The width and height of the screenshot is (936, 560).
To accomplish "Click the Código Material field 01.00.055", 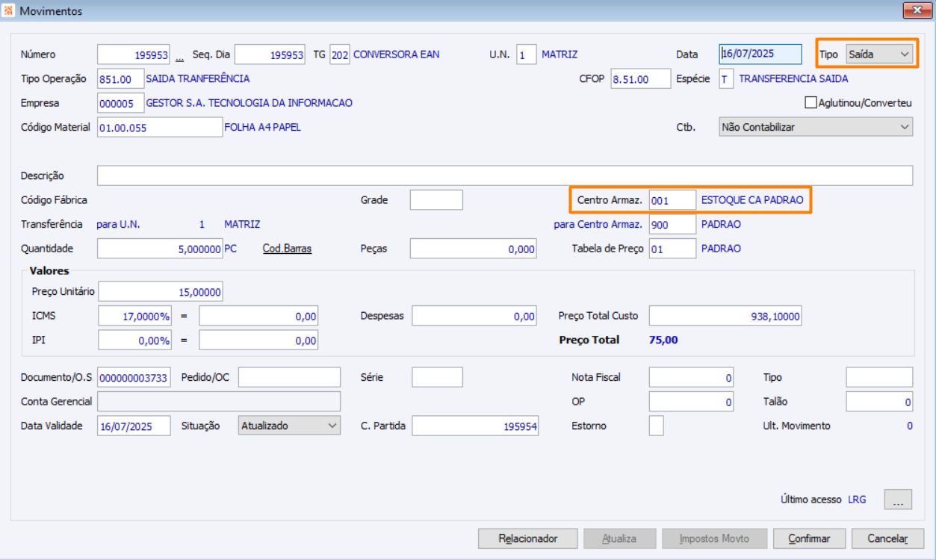I will 160,127.
